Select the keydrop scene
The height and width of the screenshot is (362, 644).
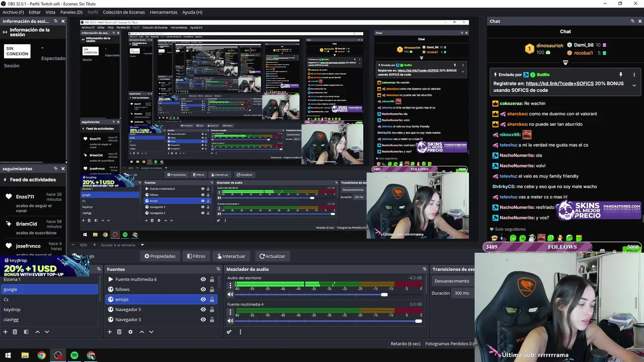[x=49, y=309]
